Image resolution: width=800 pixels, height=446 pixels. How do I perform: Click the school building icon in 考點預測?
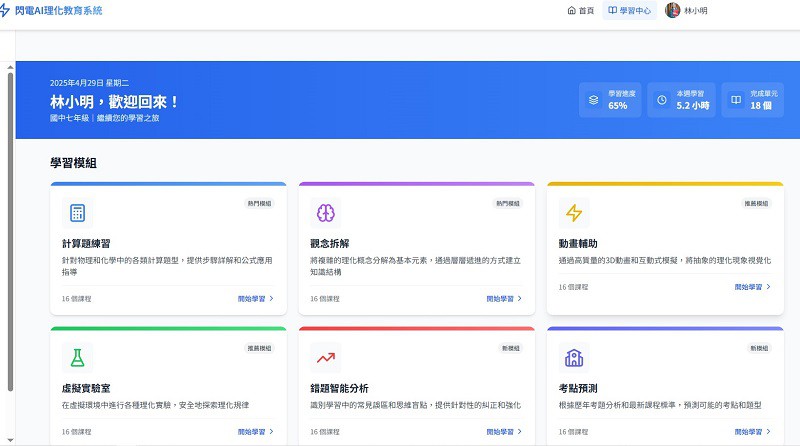pyautogui.click(x=574, y=357)
